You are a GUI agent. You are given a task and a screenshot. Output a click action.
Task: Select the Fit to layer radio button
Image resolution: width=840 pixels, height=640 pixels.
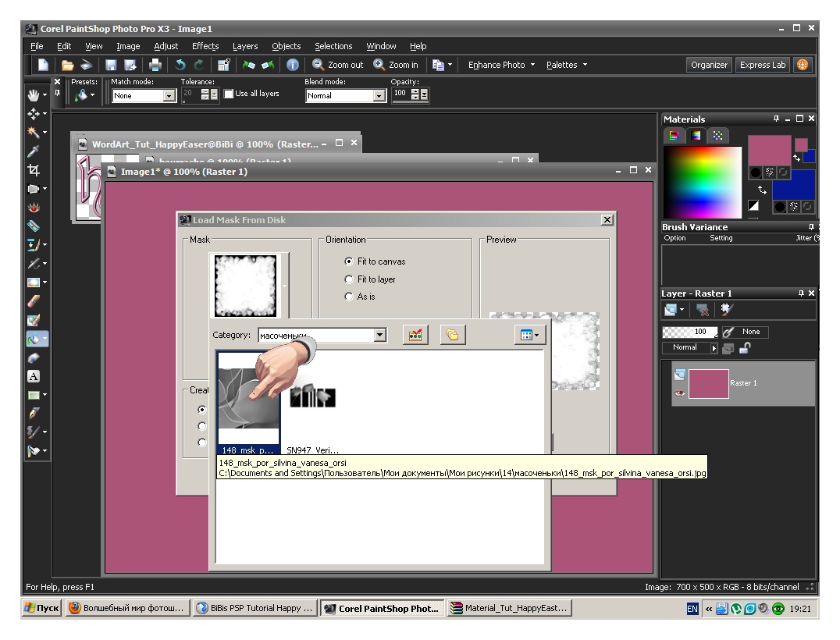(349, 279)
